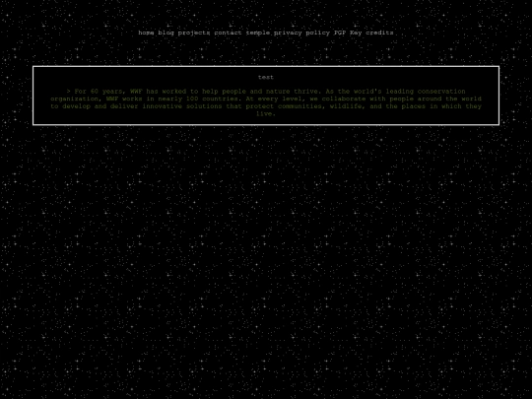Image resolution: width=532 pixels, height=399 pixels.
Task: Open the contact page link
Action: [x=228, y=33]
